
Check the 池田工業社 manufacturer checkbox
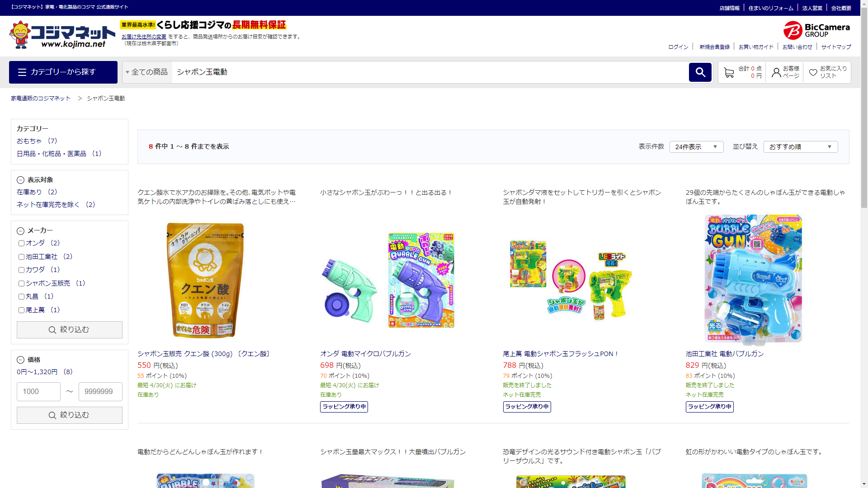pos(21,257)
